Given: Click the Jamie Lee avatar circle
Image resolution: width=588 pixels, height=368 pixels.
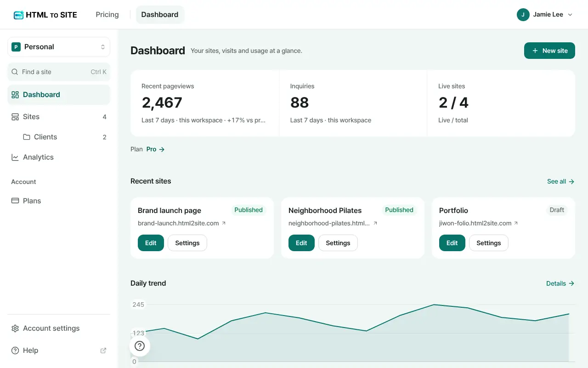Looking at the screenshot, I should click(x=523, y=15).
